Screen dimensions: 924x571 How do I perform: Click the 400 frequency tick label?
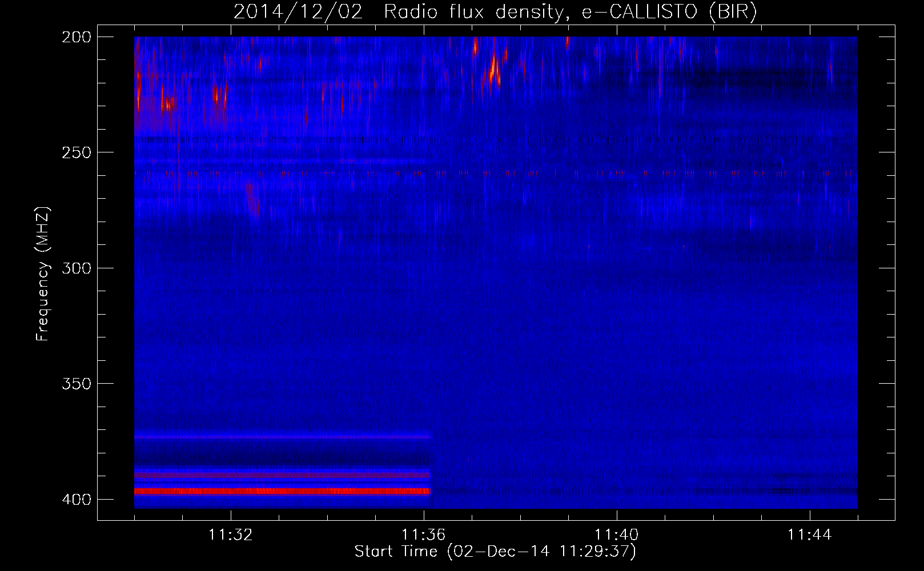(77, 499)
